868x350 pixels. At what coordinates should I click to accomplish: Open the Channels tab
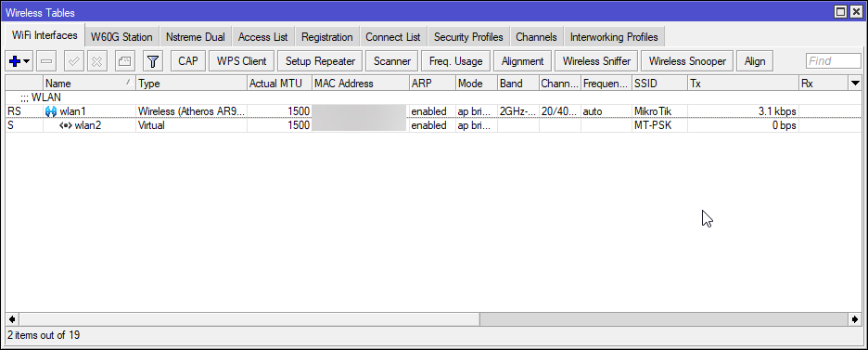[536, 37]
